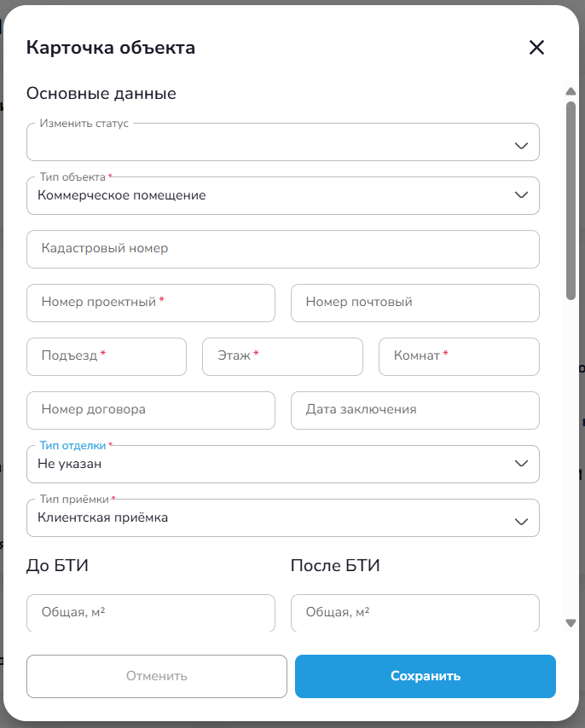Close the Карточка объекта dialog
The width and height of the screenshot is (585, 728).
[536, 48]
